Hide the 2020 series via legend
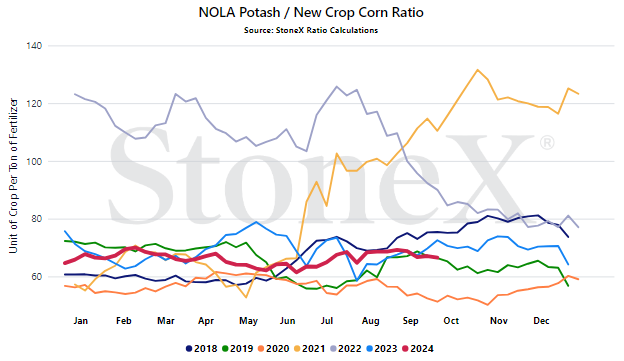Image resolution: width=624 pixels, height=361 pixels. pyautogui.click(x=273, y=349)
